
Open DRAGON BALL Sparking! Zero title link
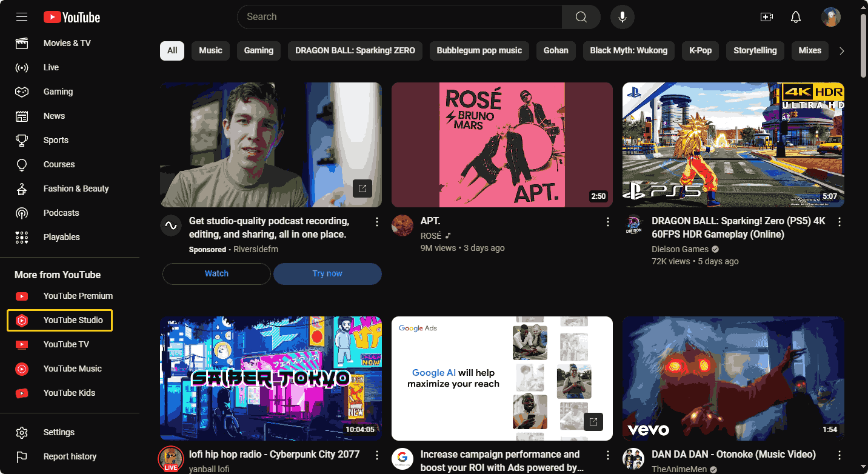coord(738,228)
